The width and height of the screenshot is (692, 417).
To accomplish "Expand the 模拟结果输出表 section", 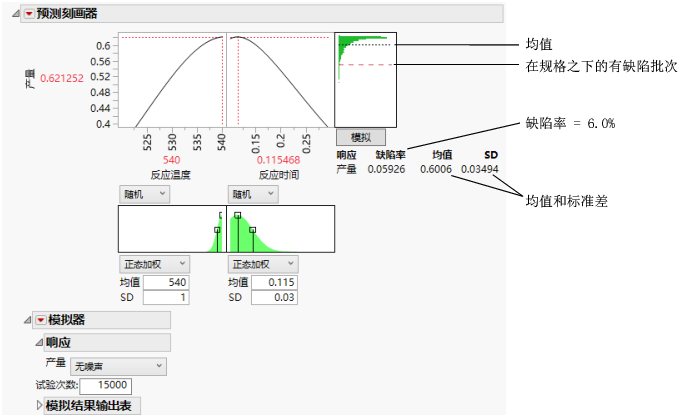I will point(39,405).
